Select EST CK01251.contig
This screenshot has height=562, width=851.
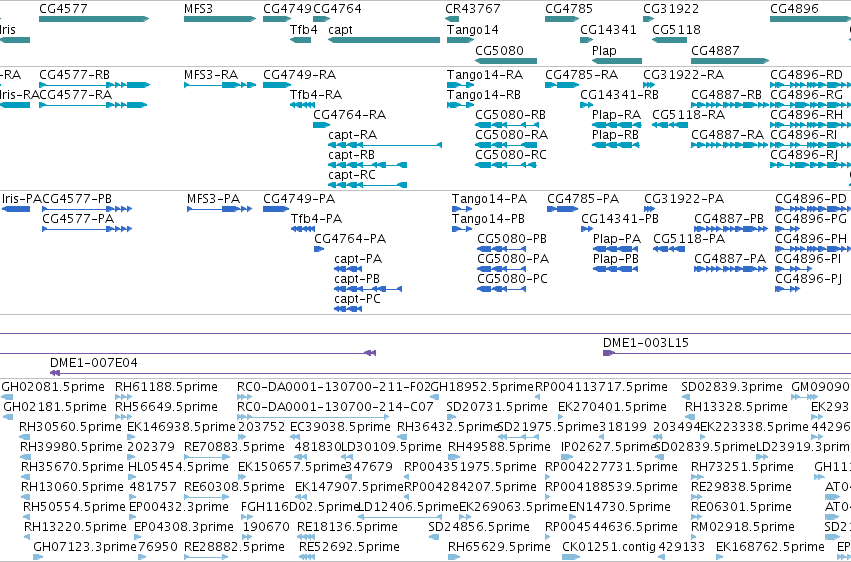click(x=571, y=557)
